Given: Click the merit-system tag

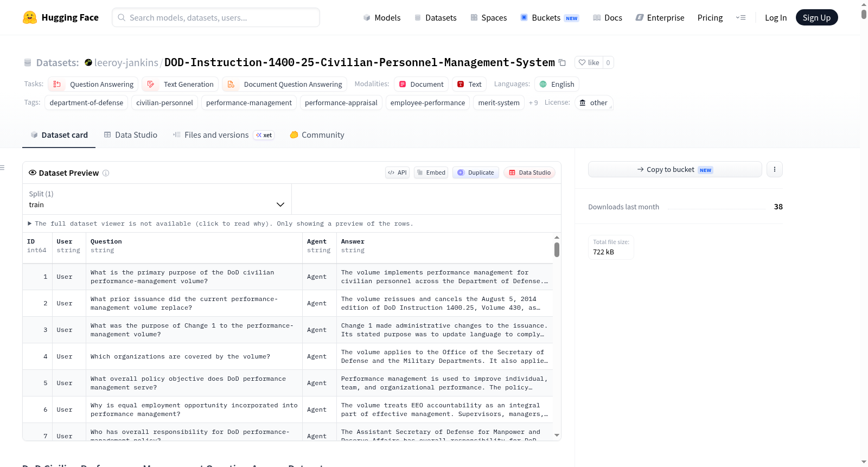Looking at the screenshot, I should 499,103.
